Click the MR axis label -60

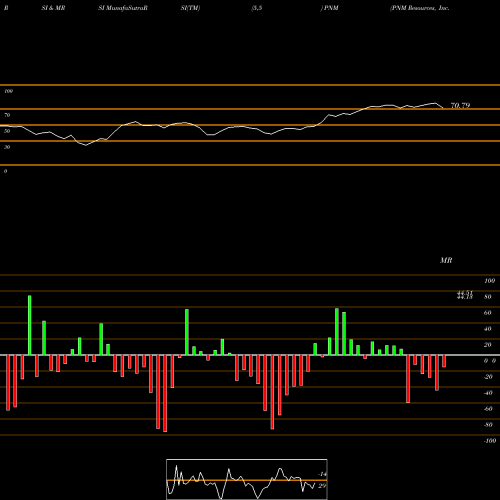tap(488, 409)
